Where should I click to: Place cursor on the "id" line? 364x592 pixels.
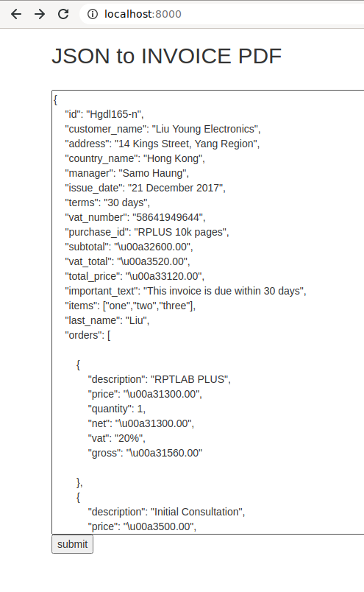click(104, 114)
